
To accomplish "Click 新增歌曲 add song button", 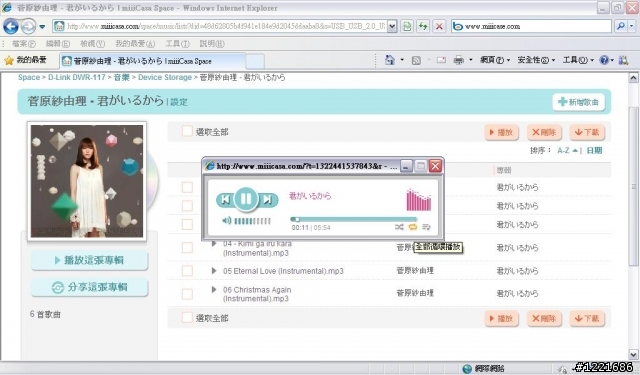I will coord(578,102).
